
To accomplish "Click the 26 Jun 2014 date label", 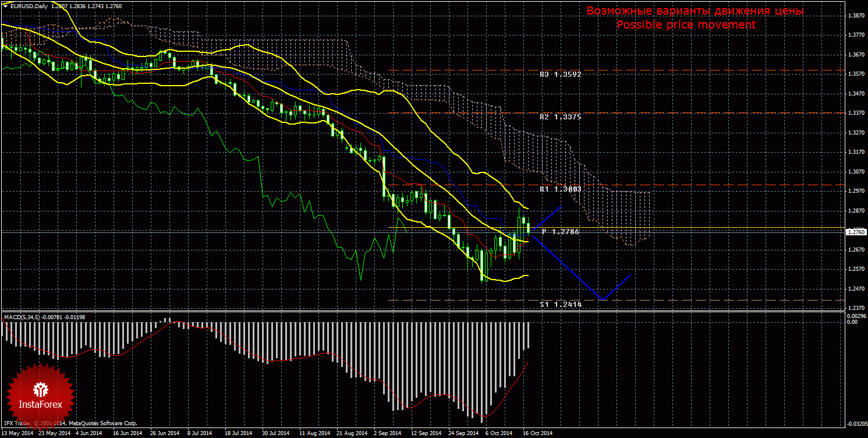I will 164,433.
